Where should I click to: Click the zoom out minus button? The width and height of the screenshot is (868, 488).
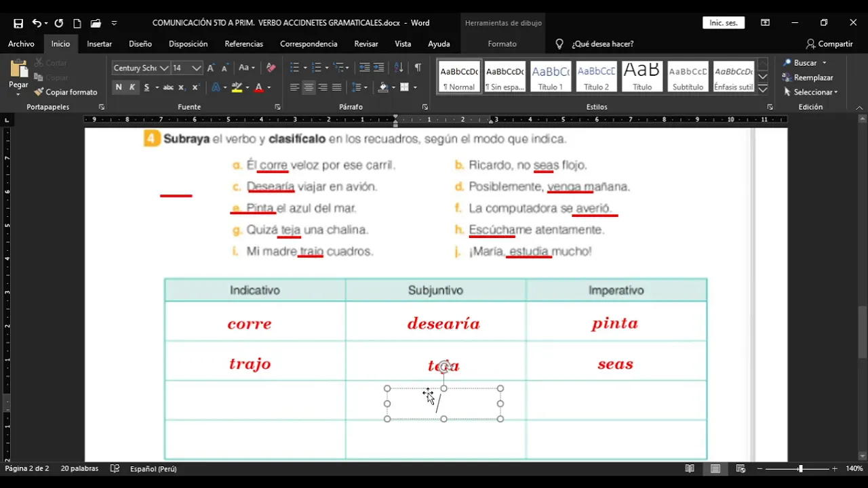tap(760, 468)
